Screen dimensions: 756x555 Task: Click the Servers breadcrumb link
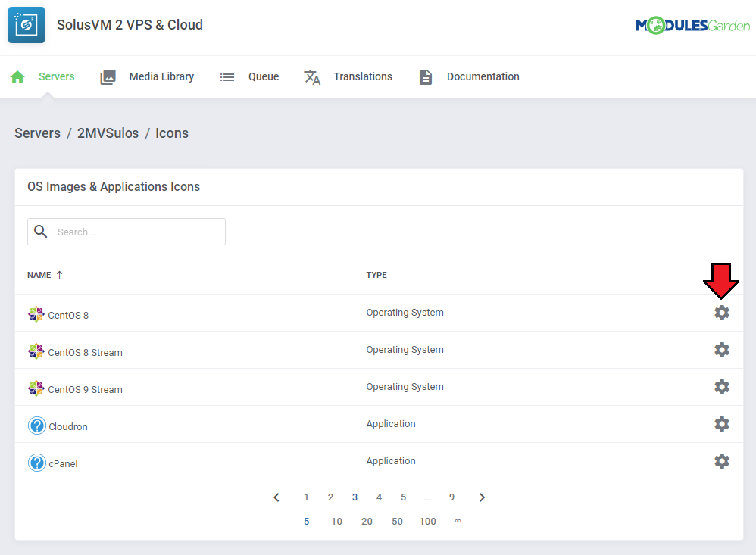coord(38,133)
